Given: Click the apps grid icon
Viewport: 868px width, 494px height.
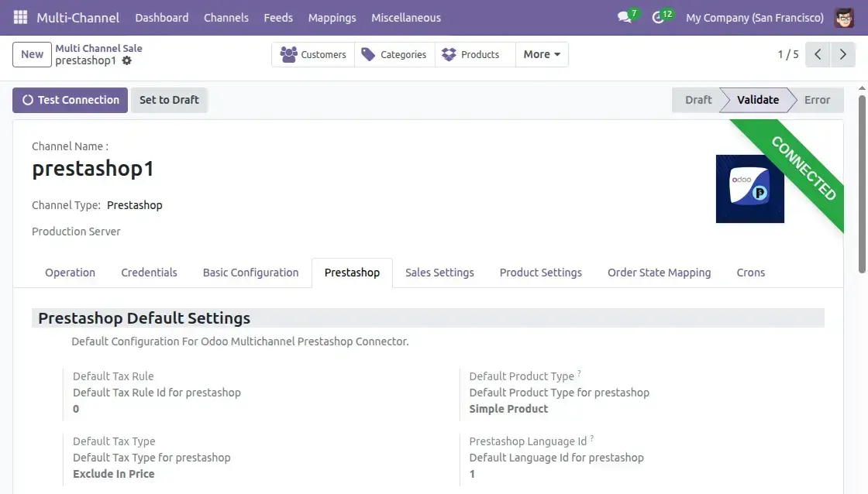Looking at the screenshot, I should click(x=19, y=16).
